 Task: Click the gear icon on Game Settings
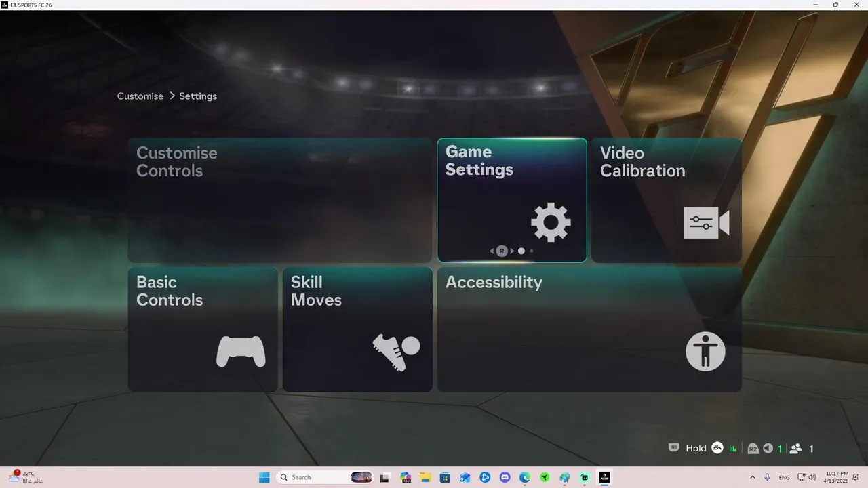pos(551,222)
